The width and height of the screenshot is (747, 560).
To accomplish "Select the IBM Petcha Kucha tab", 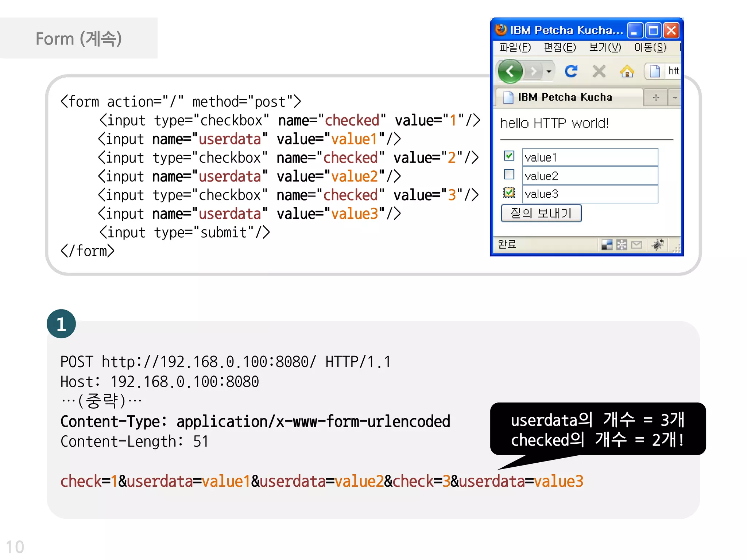I will click(569, 97).
